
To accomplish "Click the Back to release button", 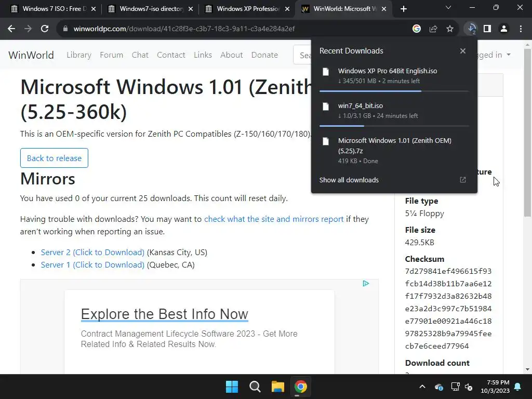I will point(54,158).
